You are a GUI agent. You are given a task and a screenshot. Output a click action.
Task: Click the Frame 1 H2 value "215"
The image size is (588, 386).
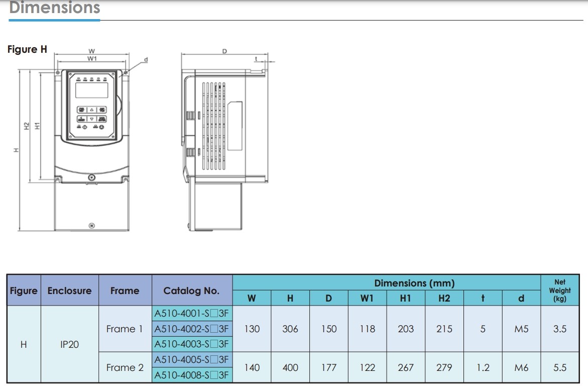444,329
